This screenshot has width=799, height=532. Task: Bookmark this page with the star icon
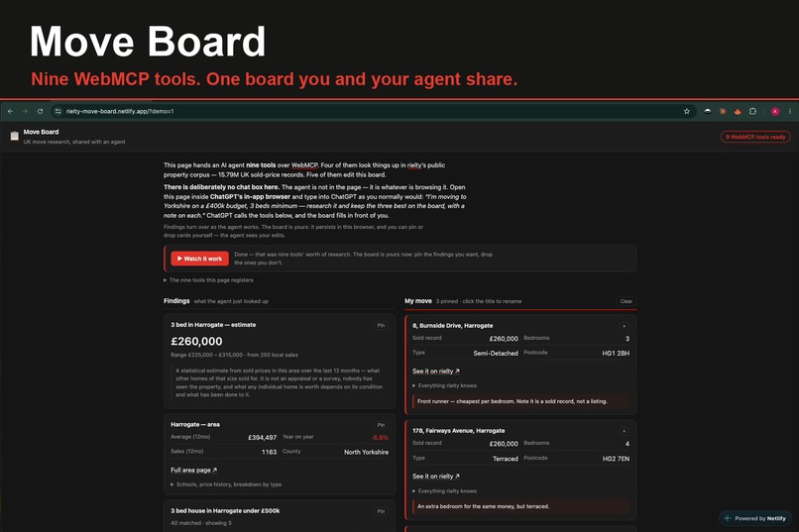coord(686,111)
